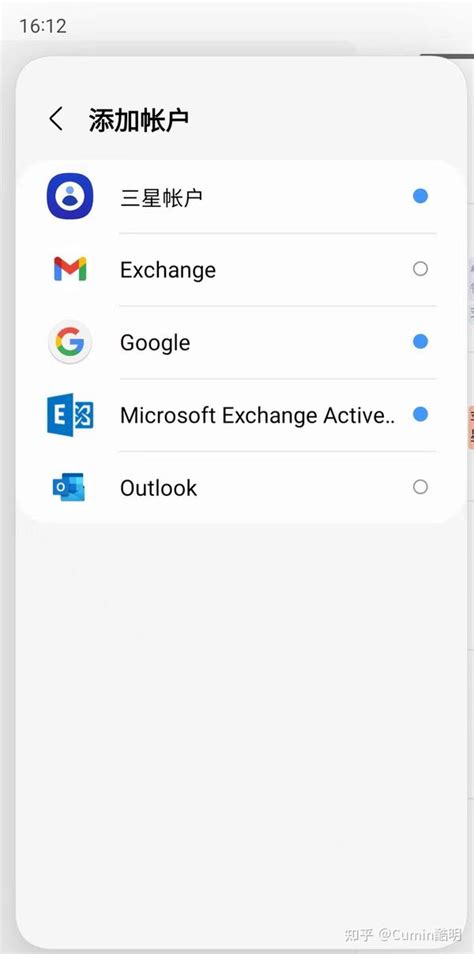
Task: Open the Google account entry label
Action: click(x=155, y=343)
